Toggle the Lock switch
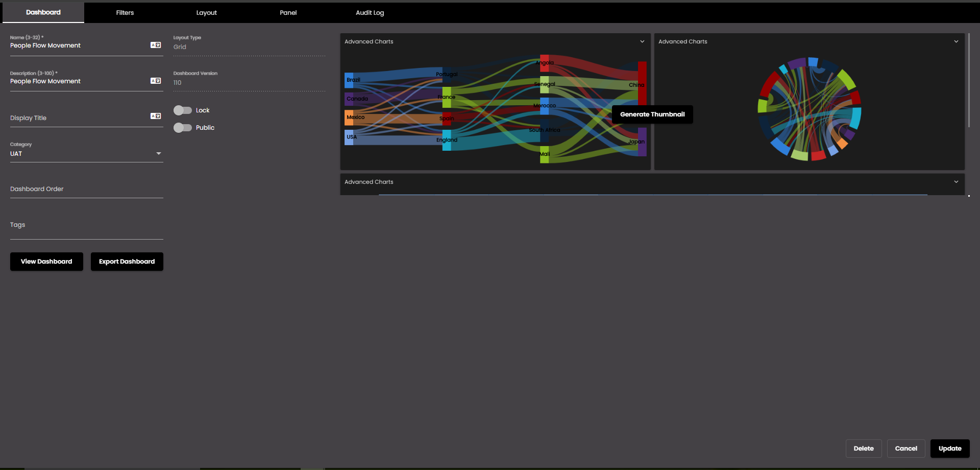The width and height of the screenshot is (980, 470). (182, 110)
